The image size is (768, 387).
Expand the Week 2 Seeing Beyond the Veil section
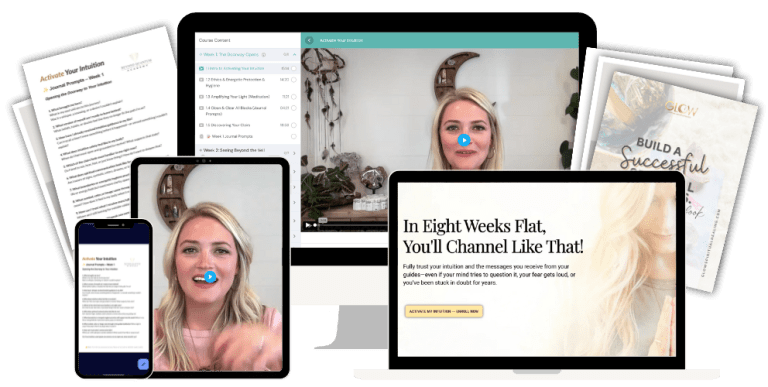pyautogui.click(x=294, y=153)
